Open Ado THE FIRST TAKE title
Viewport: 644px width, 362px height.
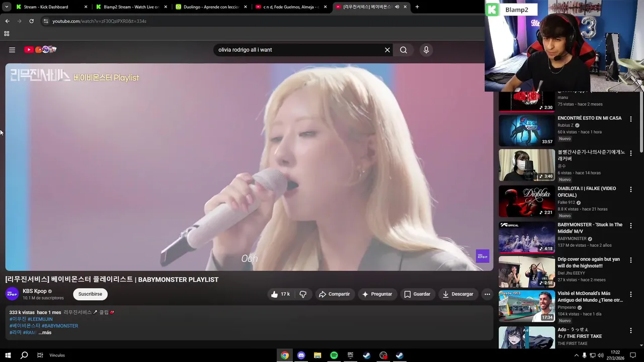(x=580, y=333)
